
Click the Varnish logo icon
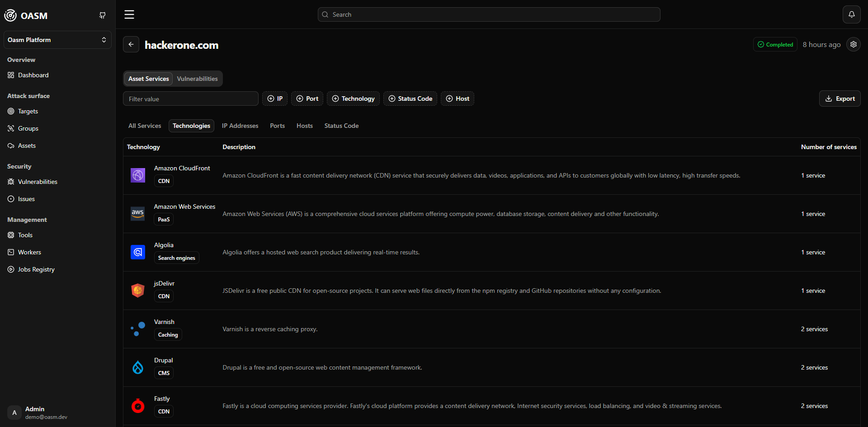138,329
